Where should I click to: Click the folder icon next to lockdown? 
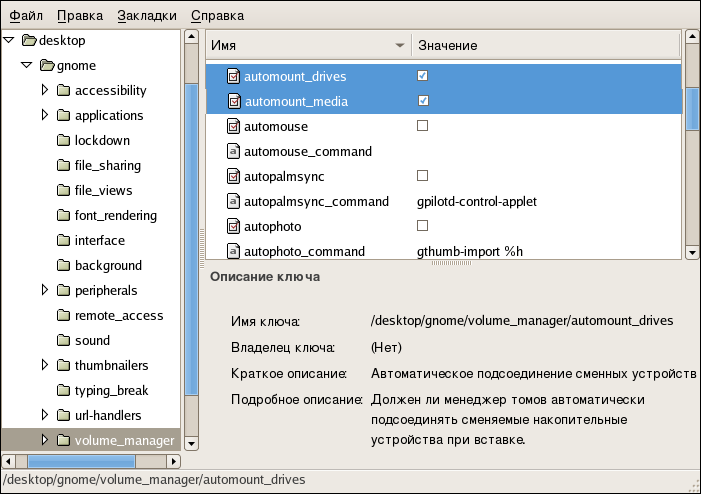pyautogui.click(x=63, y=141)
